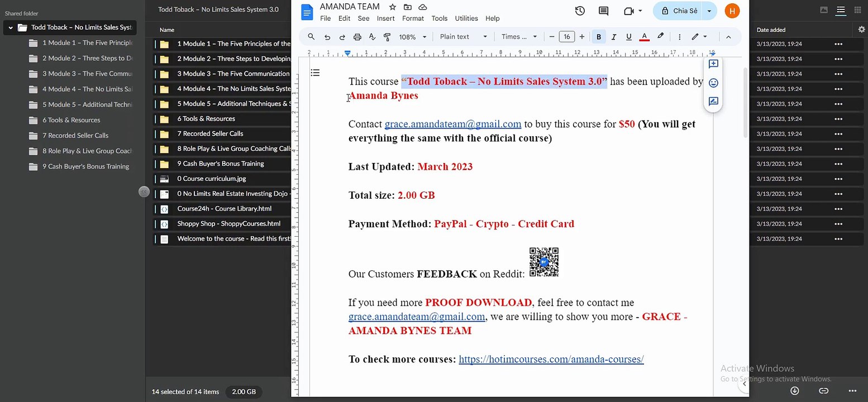This screenshot has width=868, height=402.
Task: Open the hotimcourses.com amanda-courses link
Action: click(x=551, y=359)
